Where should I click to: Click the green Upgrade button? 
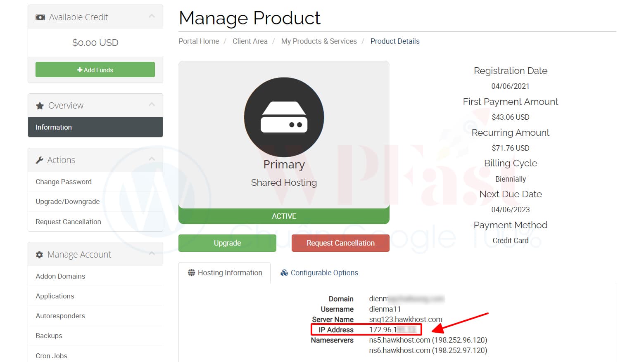227,243
